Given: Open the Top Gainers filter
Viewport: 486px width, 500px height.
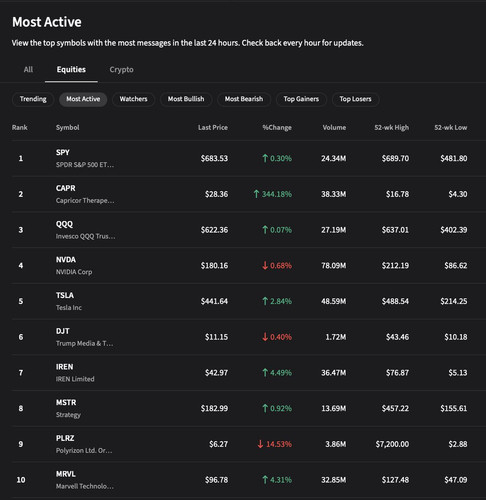Looking at the screenshot, I should click(301, 99).
